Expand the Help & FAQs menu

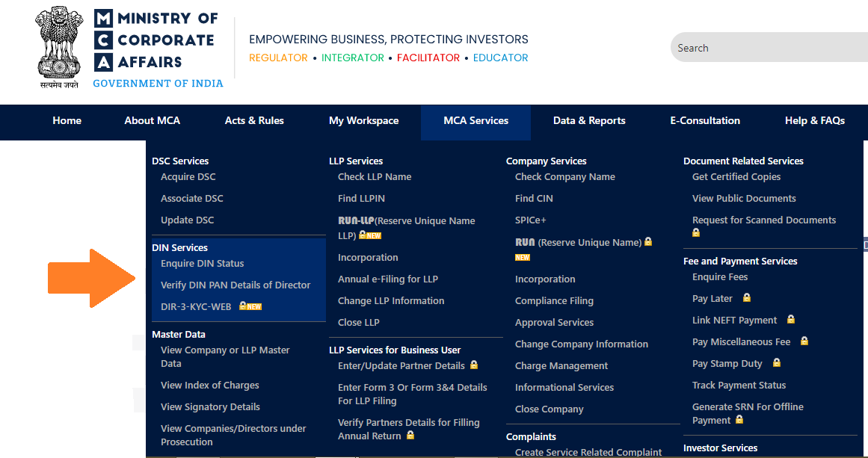[x=814, y=120]
